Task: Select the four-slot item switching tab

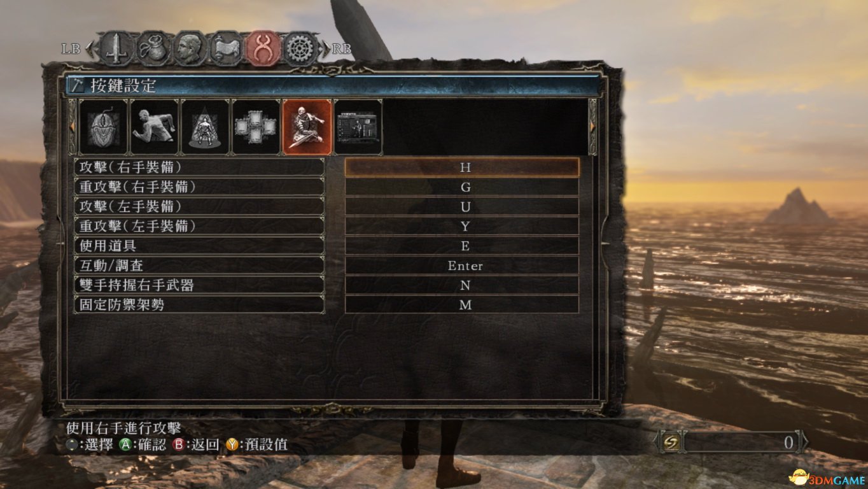Action: tap(256, 127)
